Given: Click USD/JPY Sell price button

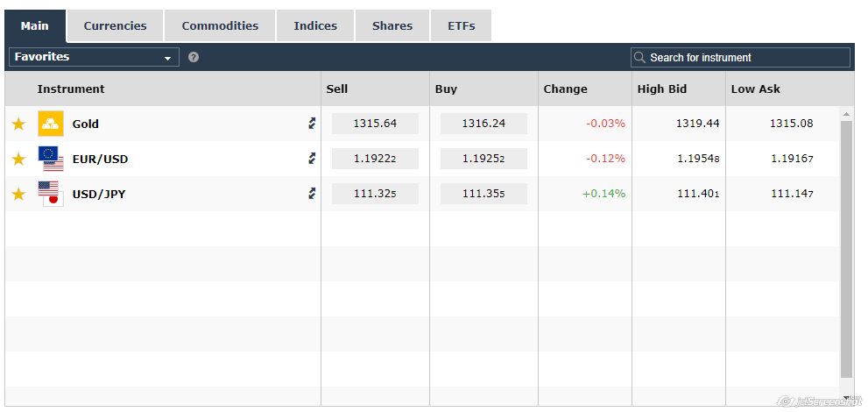Looking at the screenshot, I should click(375, 194).
